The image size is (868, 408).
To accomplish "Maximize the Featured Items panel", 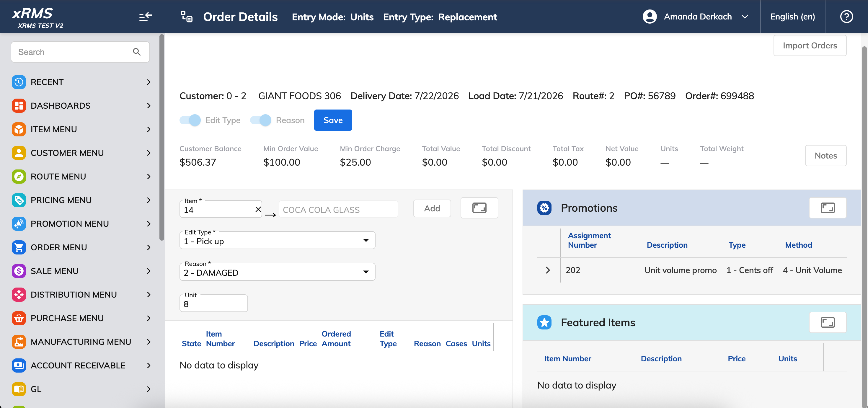I will (828, 322).
